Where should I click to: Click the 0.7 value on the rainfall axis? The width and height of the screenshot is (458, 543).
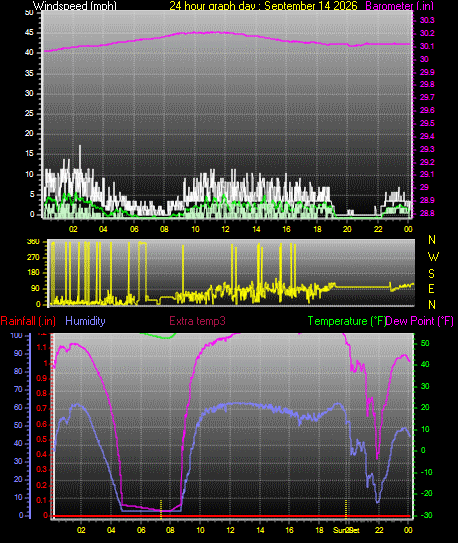[42, 409]
